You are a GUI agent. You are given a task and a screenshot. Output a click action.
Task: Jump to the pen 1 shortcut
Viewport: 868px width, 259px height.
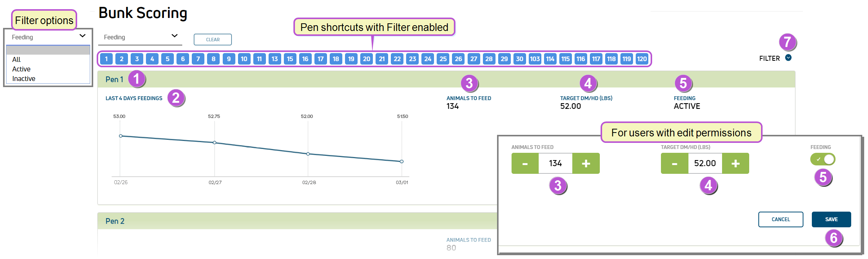tap(106, 59)
